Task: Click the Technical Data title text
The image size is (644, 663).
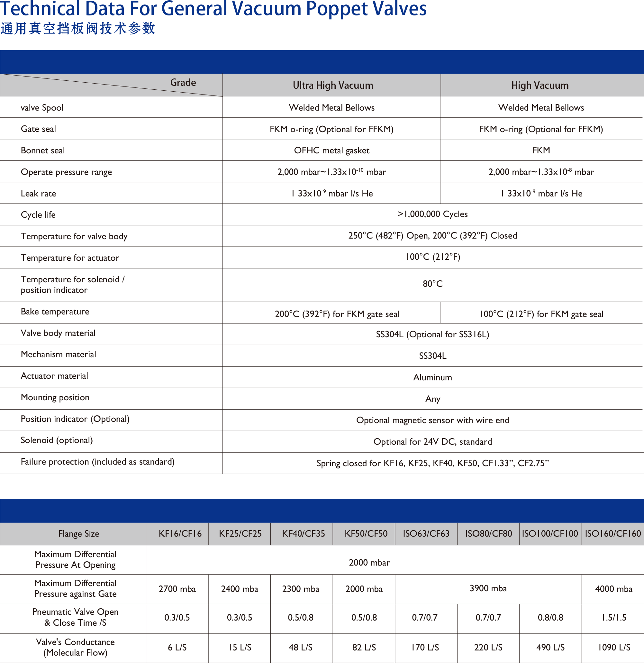Action: point(213,8)
